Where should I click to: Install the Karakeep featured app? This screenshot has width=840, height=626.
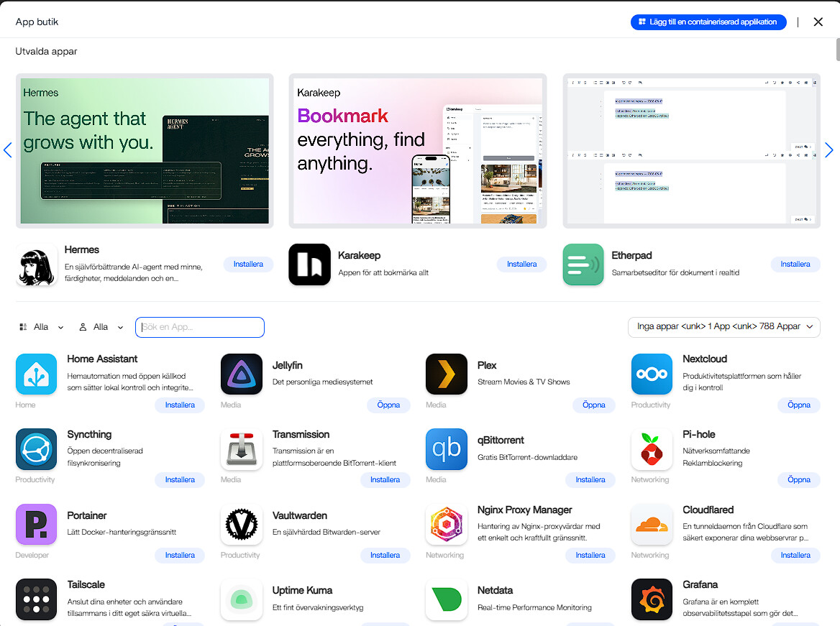[522, 264]
